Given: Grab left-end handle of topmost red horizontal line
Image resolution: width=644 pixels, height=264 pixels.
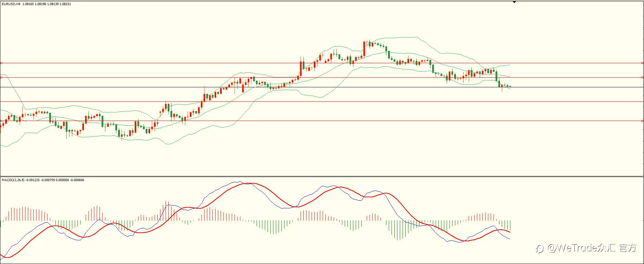Looking at the screenshot, I should 1,63.
